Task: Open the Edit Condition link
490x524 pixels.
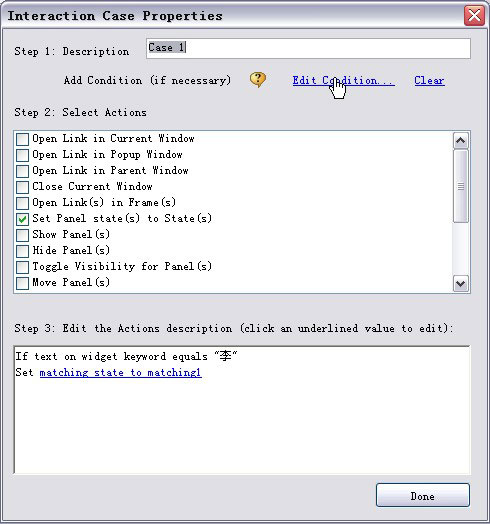Action: tap(343, 81)
